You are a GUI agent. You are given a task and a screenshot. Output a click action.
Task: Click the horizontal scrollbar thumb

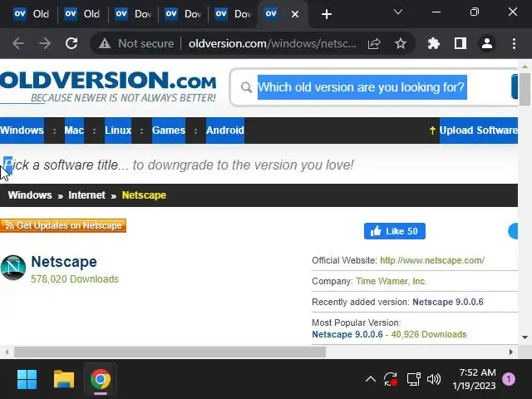click(x=170, y=352)
